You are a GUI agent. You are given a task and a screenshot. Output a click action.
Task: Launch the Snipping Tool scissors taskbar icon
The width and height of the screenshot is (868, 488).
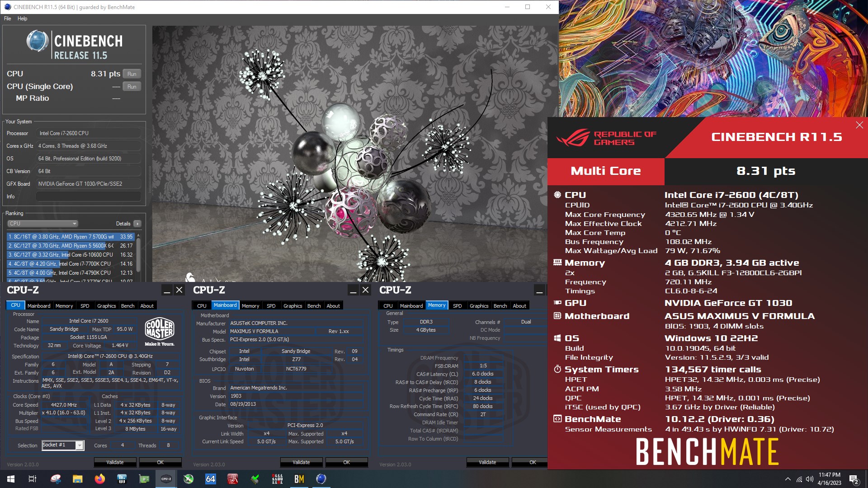coord(56,479)
